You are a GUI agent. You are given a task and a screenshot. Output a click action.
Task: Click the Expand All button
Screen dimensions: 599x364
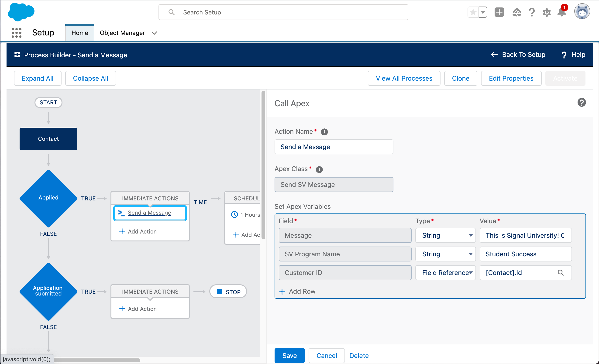pos(38,78)
